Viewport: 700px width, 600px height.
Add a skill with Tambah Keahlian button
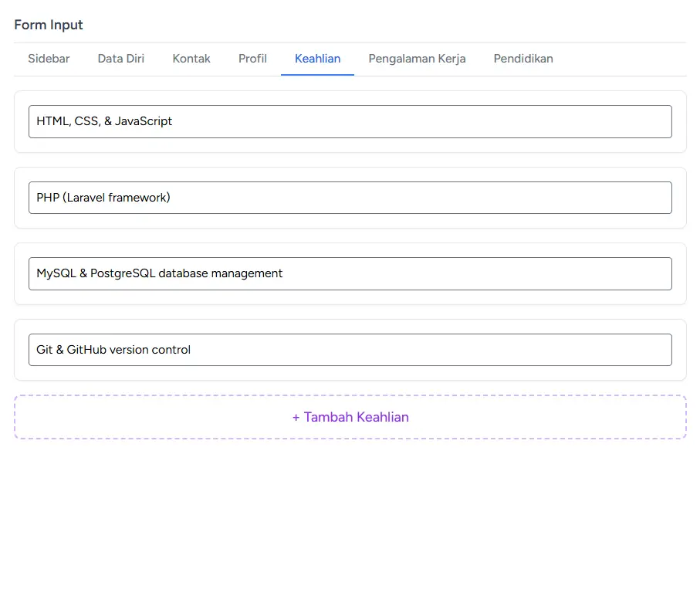click(x=350, y=417)
